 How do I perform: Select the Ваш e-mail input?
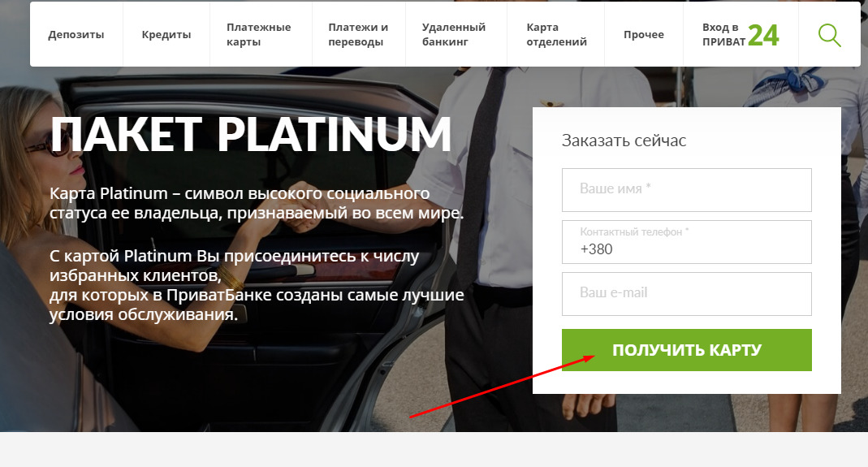coord(686,294)
